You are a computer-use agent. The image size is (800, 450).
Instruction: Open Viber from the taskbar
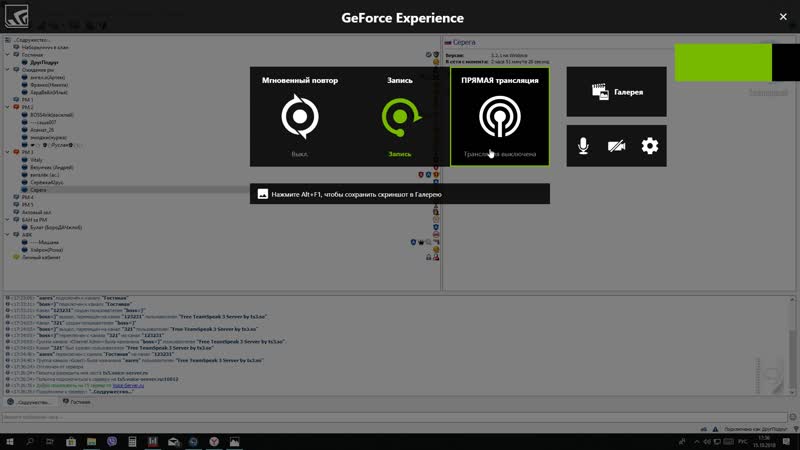(x=112, y=441)
